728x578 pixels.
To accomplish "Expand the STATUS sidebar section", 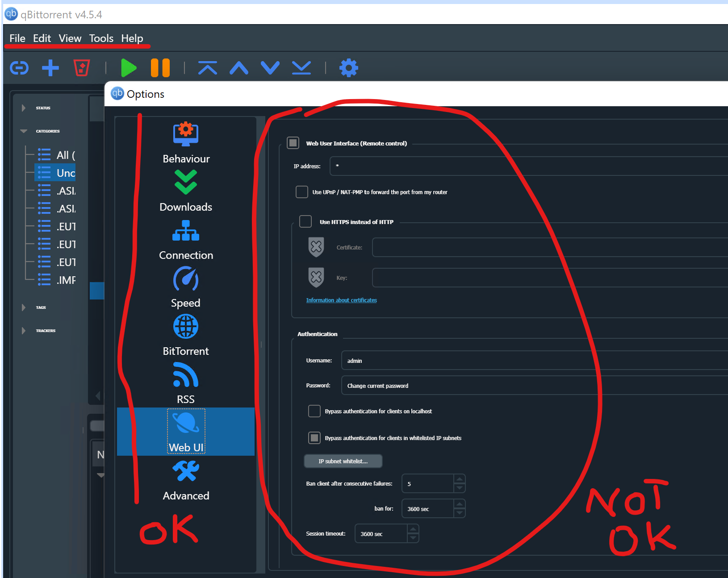I will 24,108.
